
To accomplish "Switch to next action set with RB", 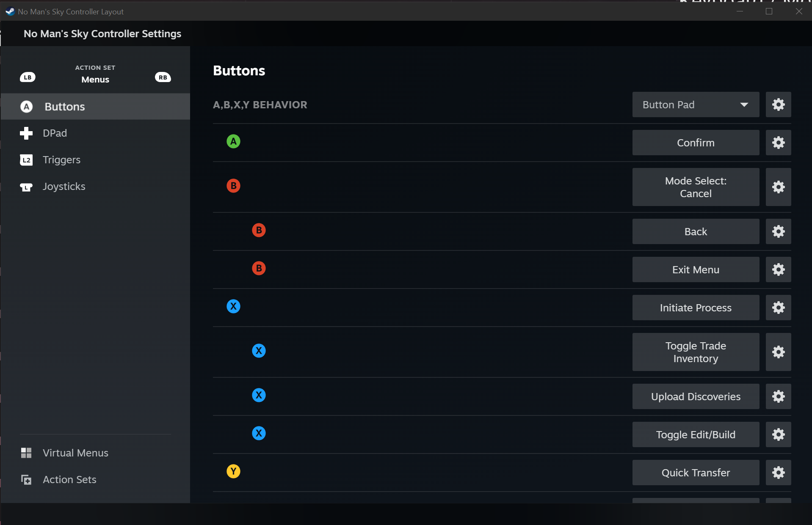I will pyautogui.click(x=163, y=77).
